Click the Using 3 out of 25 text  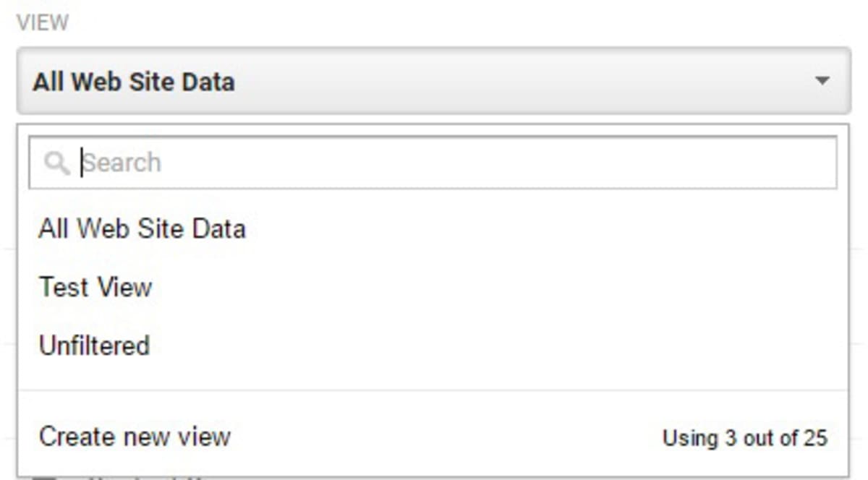744,437
